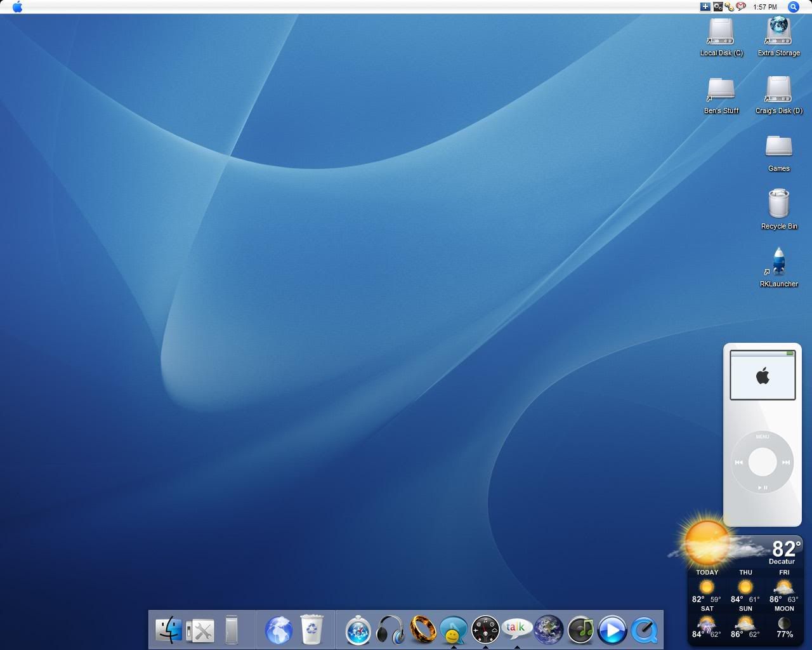Screen dimensions: 812x650
Task: Click the yellow messenger buddies tray icon
Action: 730,7
